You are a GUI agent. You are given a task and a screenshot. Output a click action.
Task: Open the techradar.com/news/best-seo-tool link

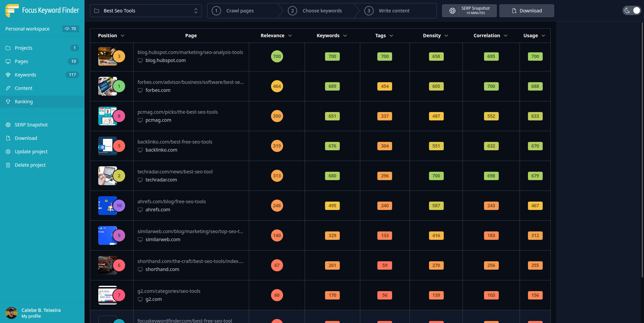pyautogui.click(x=175, y=172)
